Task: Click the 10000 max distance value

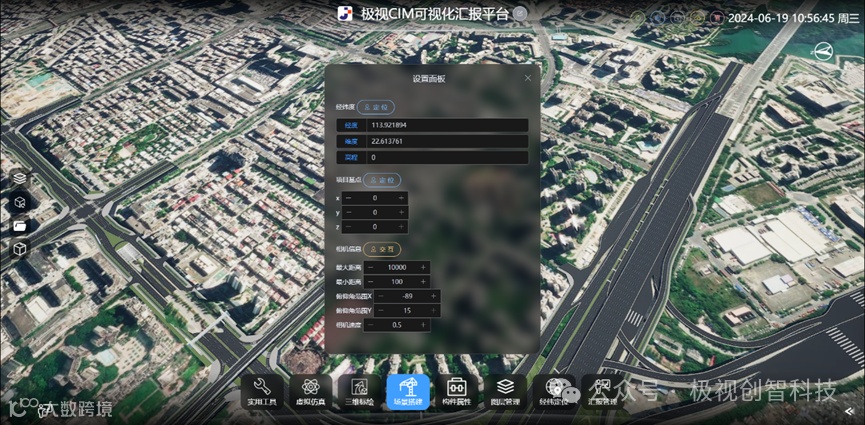Action: (x=397, y=267)
